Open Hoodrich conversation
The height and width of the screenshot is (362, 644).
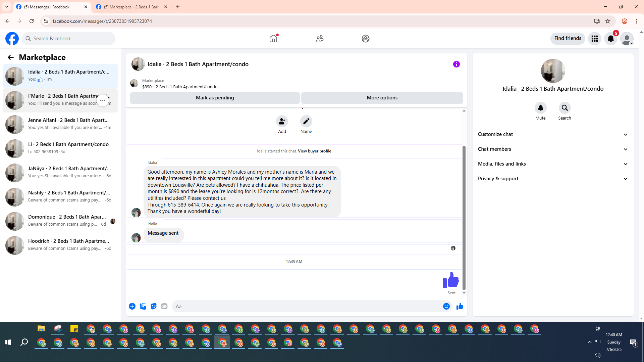click(x=60, y=245)
